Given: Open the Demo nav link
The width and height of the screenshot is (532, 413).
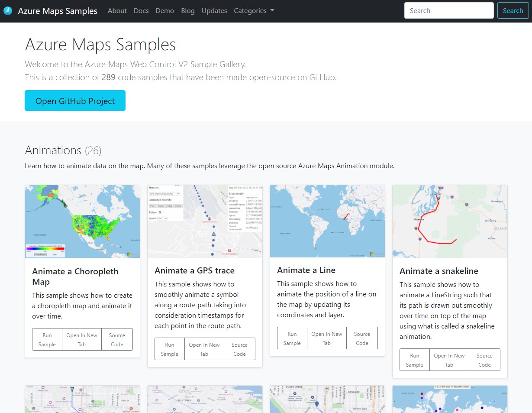Looking at the screenshot, I should [165, 11].
